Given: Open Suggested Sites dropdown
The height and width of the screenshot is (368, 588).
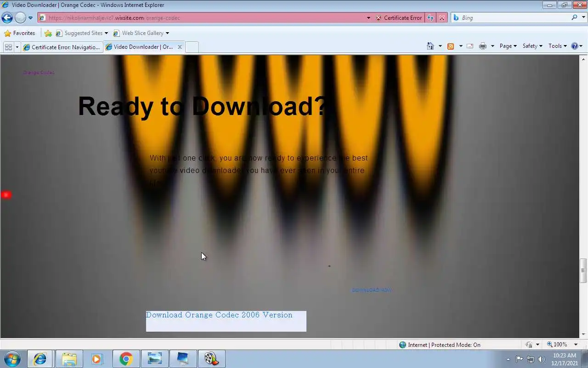Looking at the screenshot, I should pos(82,33).
